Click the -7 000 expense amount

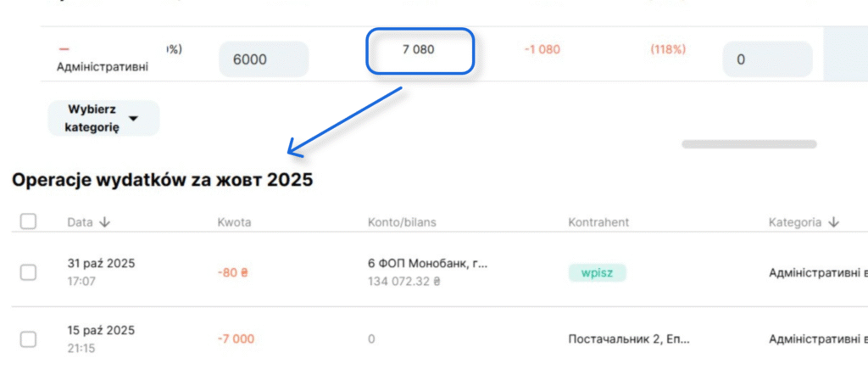[236, 339]
